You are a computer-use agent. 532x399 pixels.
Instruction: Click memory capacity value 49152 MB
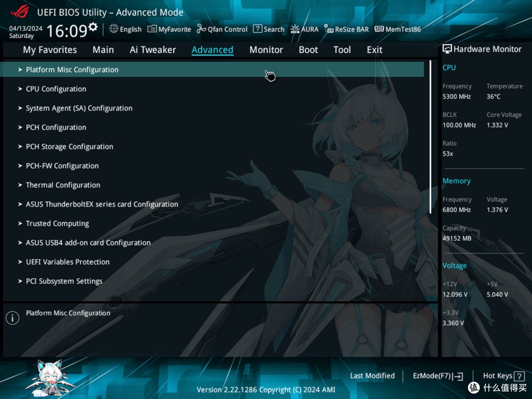(x=457, y=238)
